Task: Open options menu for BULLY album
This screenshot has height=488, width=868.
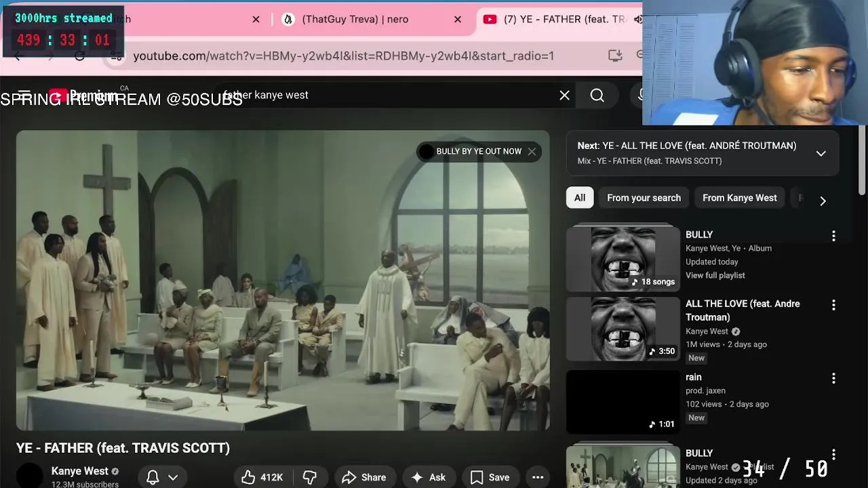Action: 833,236
